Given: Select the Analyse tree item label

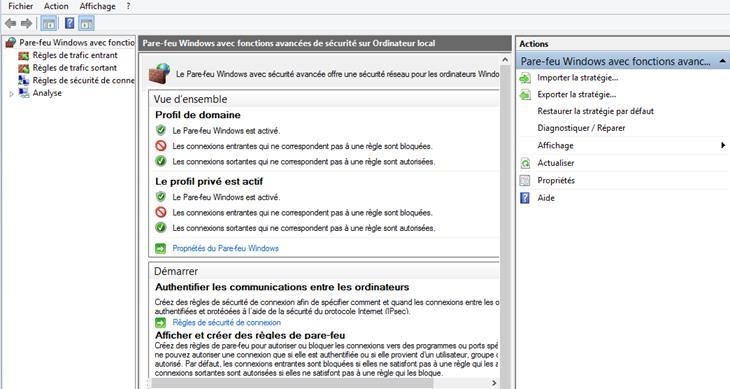Looking at the screenshot, I should tap(47, 93).
